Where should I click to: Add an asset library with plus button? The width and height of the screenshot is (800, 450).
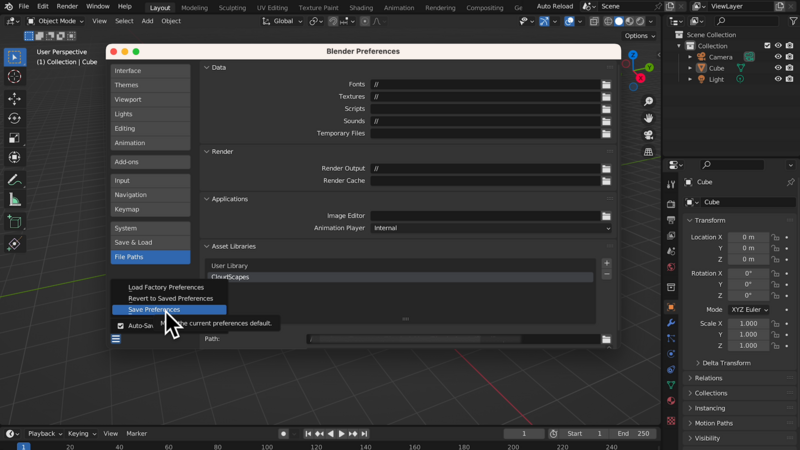point(607,263)
